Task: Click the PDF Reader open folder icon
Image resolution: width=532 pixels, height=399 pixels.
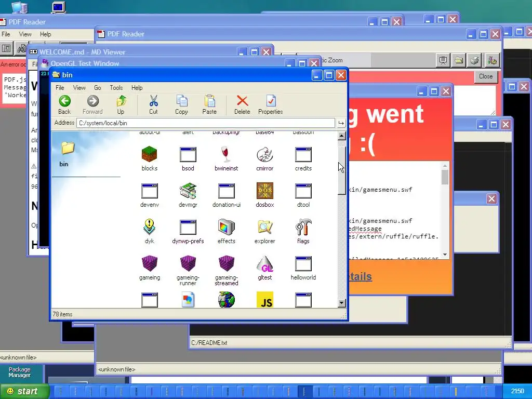Action: click(459, 60)
